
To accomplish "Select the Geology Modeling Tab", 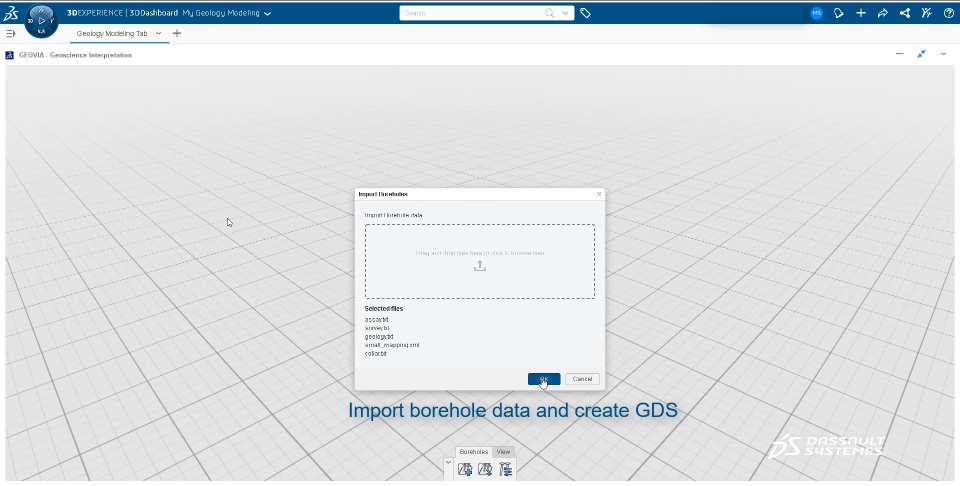I will click(x=111, y=34).
